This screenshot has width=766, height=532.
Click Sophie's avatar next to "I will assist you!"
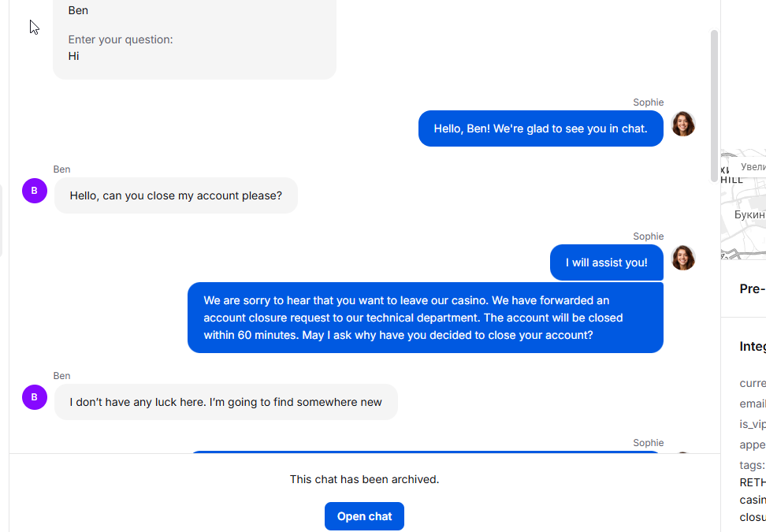[x=682, y=259]
